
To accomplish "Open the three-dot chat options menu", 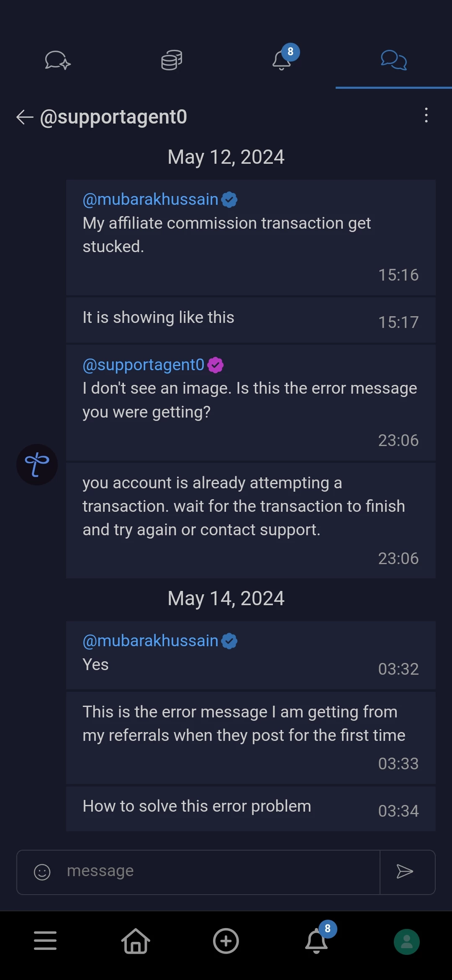I will [x=426, y=115].
